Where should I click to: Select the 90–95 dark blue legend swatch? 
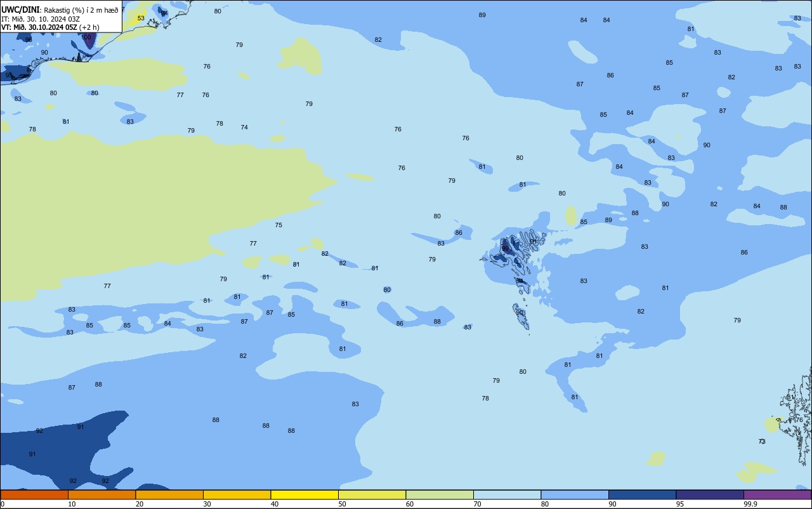tap(643, 494)
